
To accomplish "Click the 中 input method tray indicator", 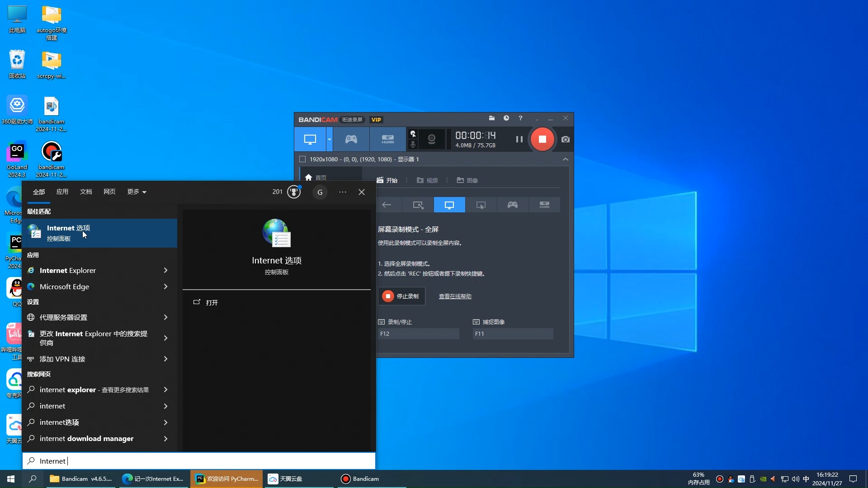I will click(806, 479).
